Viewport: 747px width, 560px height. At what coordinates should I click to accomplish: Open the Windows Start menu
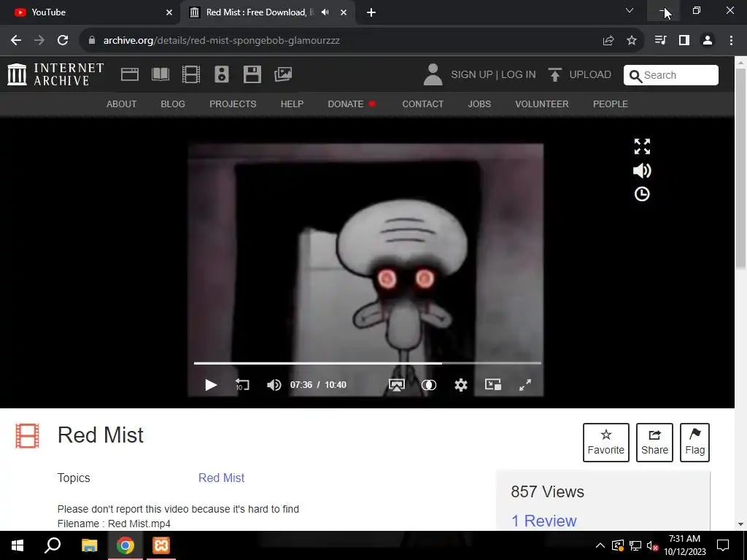(x=18, y=545)
